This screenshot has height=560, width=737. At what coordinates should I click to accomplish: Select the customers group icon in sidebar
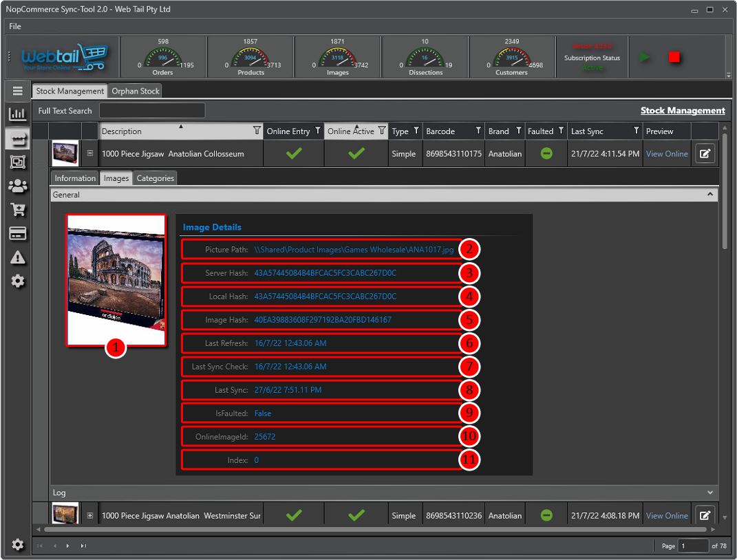point(18,186)
